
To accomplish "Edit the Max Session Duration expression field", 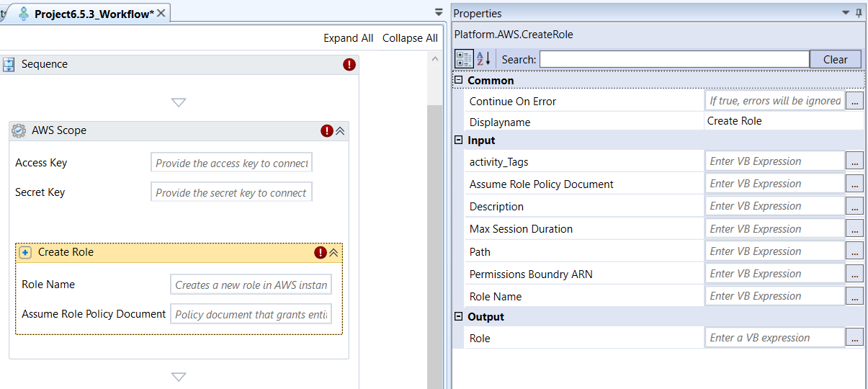I will [774, 229].
